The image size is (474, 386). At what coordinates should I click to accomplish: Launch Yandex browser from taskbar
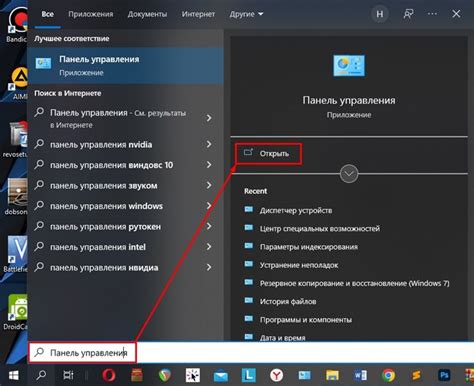tap(276, 375)
